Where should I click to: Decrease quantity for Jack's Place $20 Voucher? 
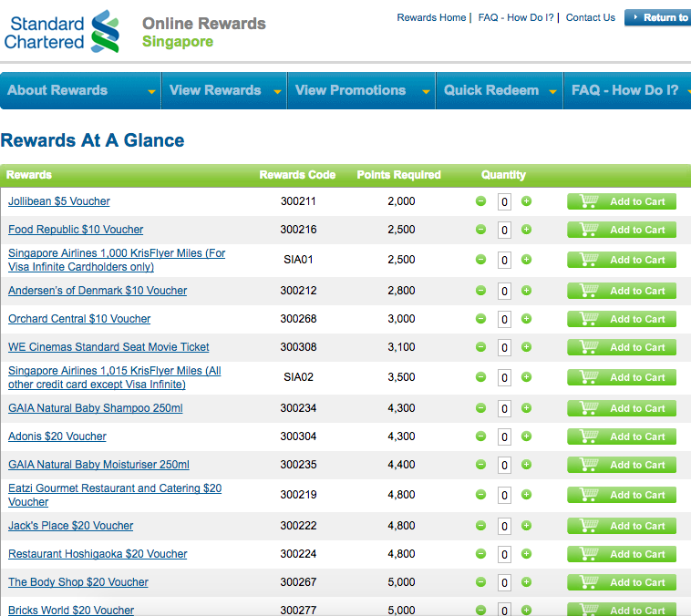(480, 526)
